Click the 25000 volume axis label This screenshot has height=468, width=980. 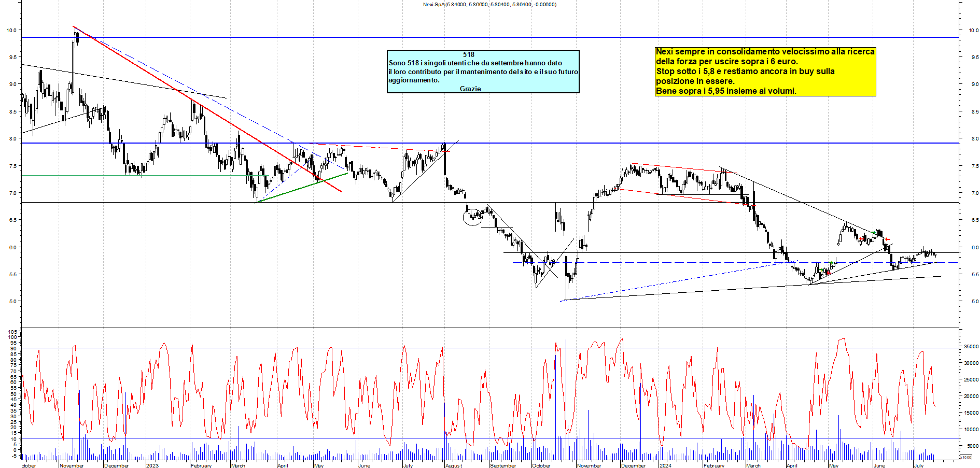971,379
